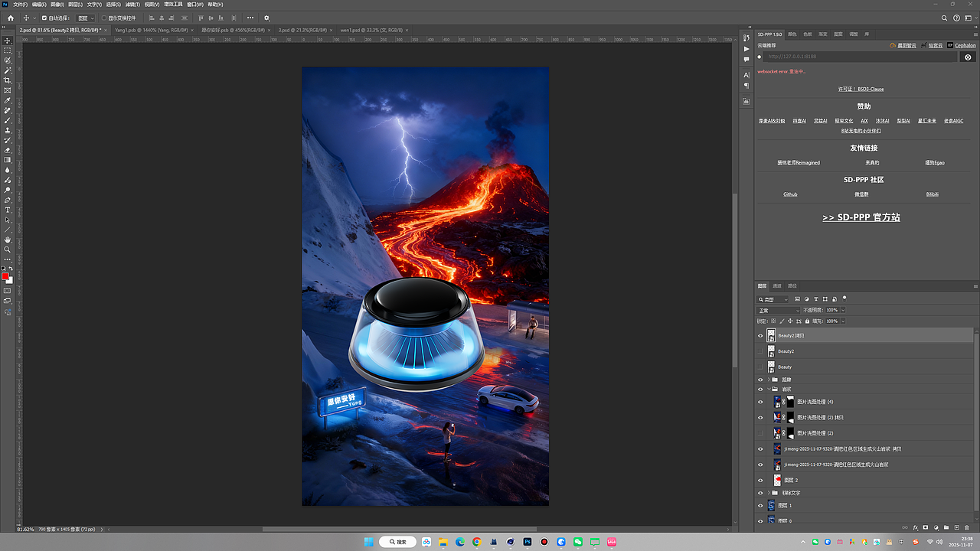Switch to the wen1.psd document tab
980x551 pixels.
372,29
